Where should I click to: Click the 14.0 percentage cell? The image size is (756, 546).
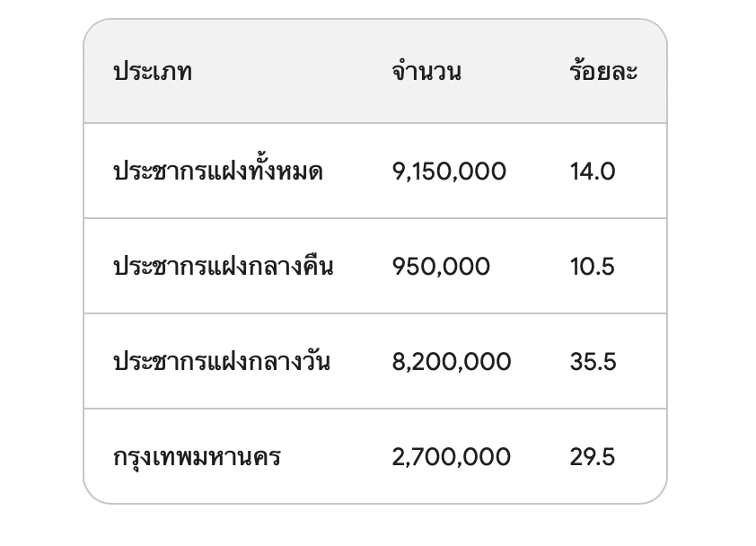click(593, 172)
